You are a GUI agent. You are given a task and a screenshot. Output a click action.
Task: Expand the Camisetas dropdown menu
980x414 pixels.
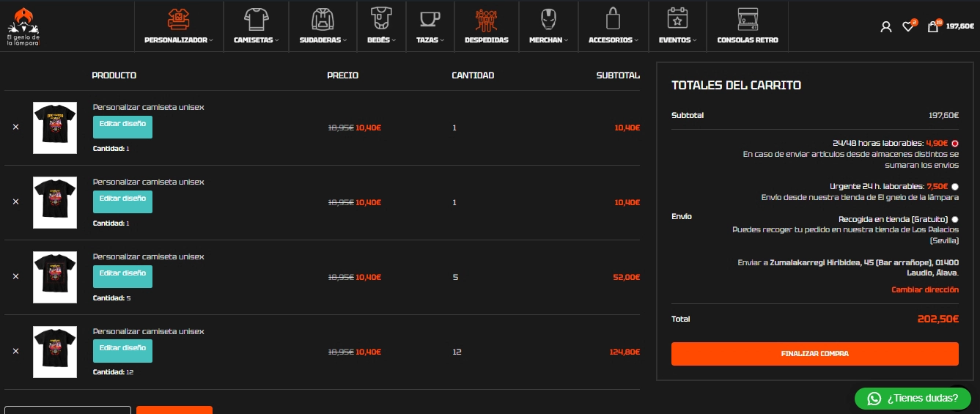256,40
